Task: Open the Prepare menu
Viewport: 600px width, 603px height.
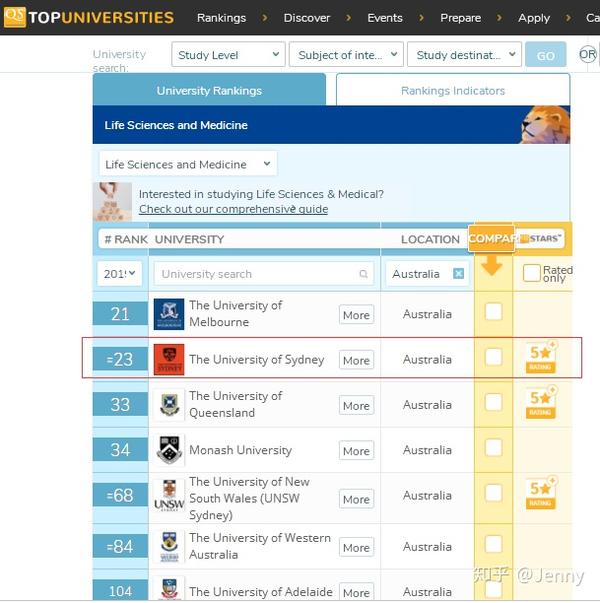Action: [x=460, y=18]
